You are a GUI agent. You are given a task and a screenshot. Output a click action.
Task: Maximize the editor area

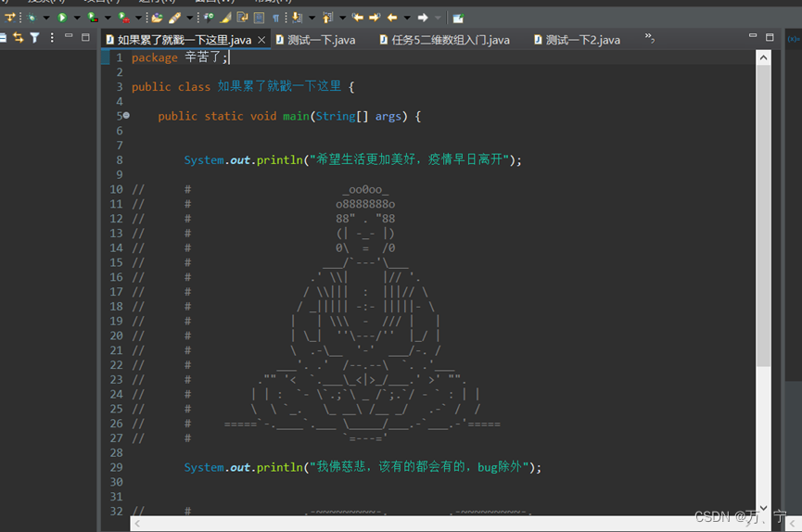coord(770,37)
